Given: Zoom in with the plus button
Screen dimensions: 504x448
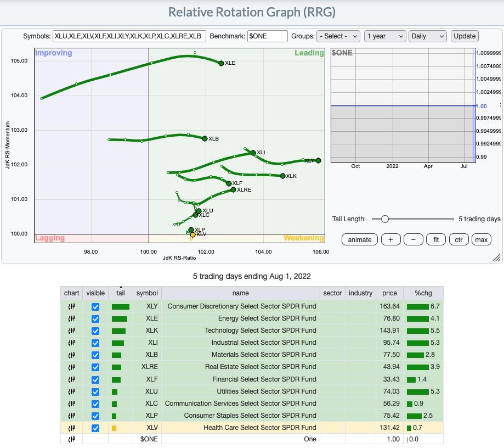Looking at the screenshot, I should point(390,240).
